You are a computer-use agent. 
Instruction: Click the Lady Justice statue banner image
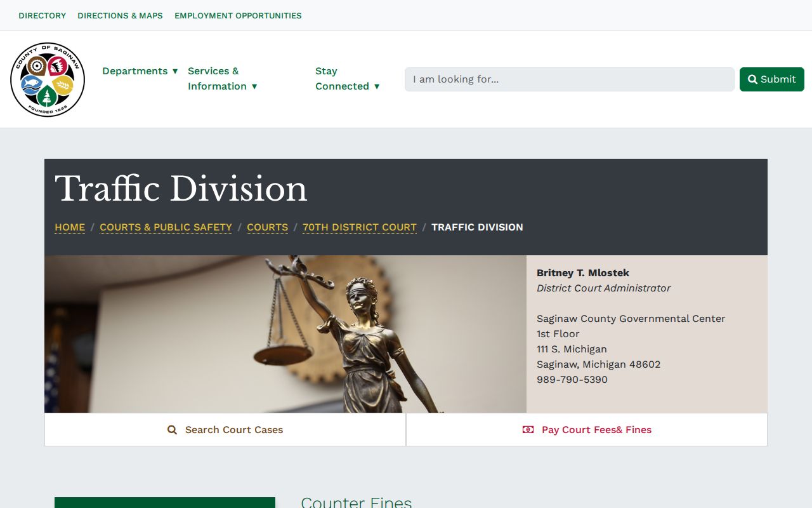pyautogui.click(x=285, y=334)
